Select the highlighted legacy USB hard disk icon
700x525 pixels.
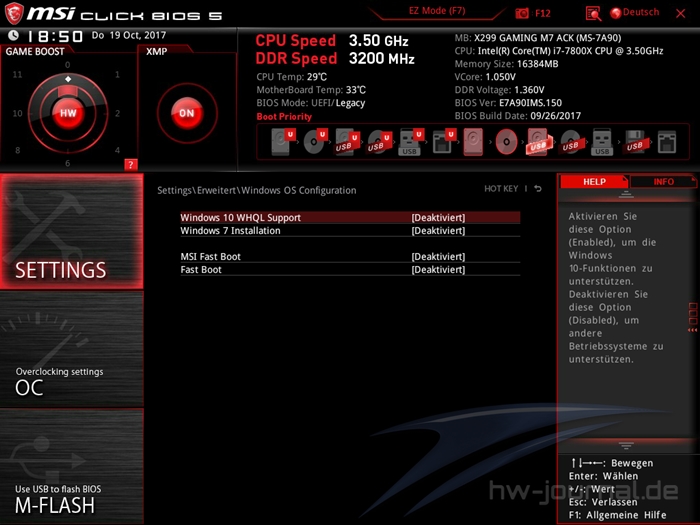tap(539, 142)
